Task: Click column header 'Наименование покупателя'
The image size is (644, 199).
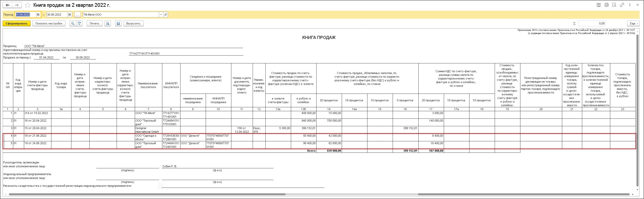Action: (x=149, y=85)
